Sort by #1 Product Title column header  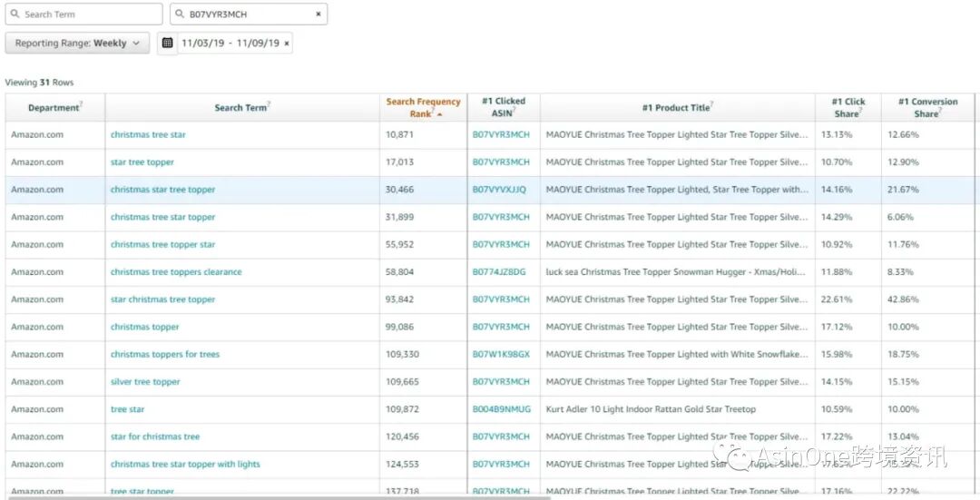coord(678,107)
